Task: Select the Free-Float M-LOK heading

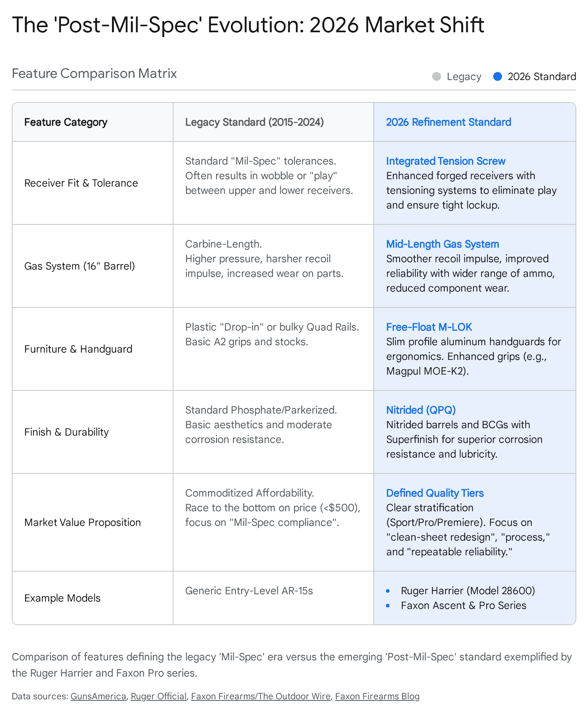Action: [x=429, y=327]
